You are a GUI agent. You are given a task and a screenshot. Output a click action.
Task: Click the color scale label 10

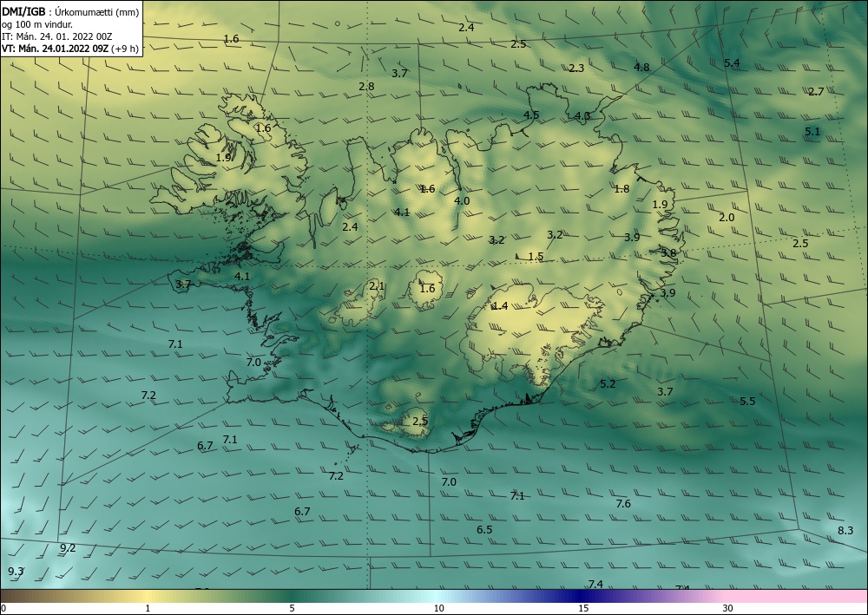(x=438, y=609)
